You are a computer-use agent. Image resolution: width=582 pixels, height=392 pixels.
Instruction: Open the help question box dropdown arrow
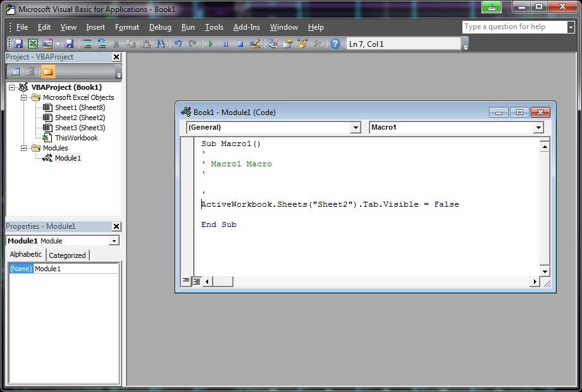(571, 27)
